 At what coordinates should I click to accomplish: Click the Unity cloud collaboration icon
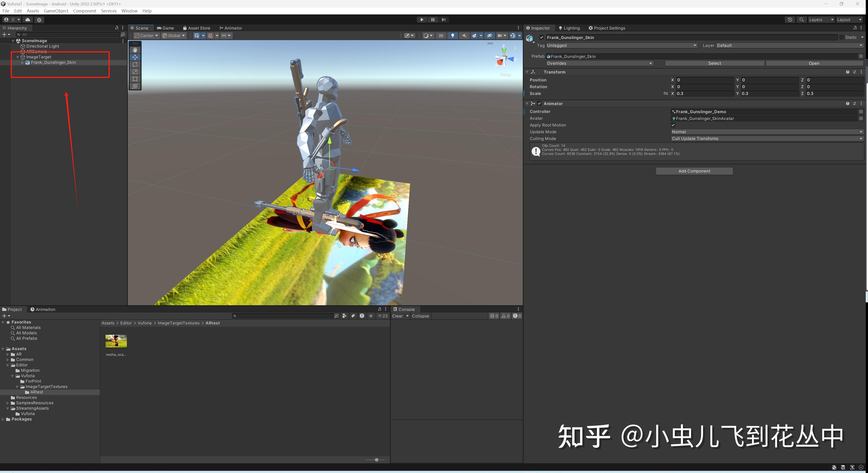click(27, 20)
